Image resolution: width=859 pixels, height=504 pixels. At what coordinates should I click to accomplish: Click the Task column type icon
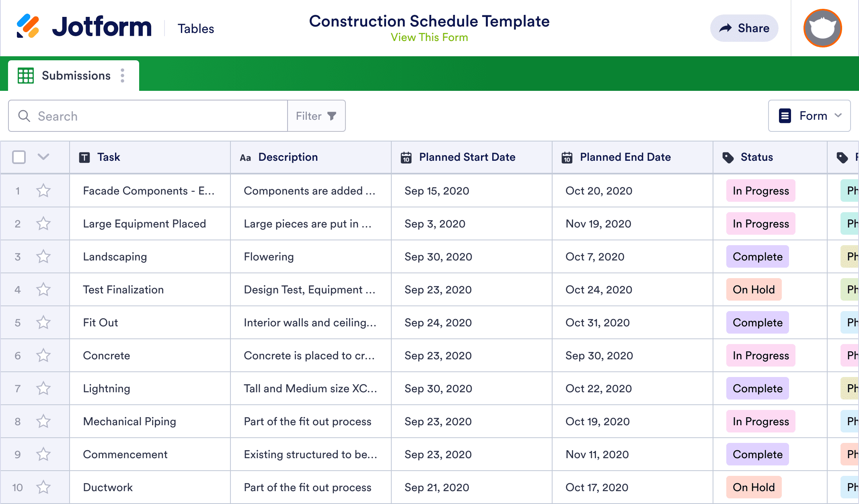84,158
